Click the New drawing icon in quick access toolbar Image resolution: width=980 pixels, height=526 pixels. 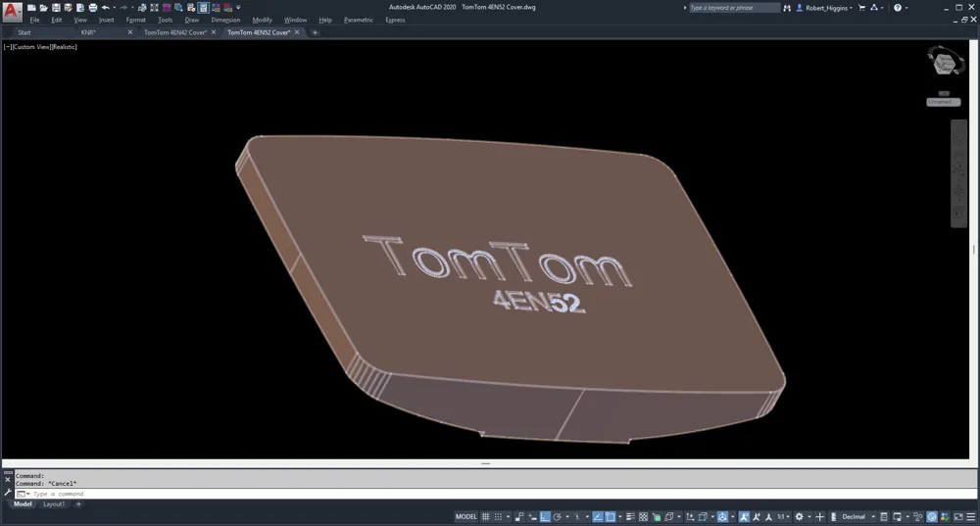point(31,8)
